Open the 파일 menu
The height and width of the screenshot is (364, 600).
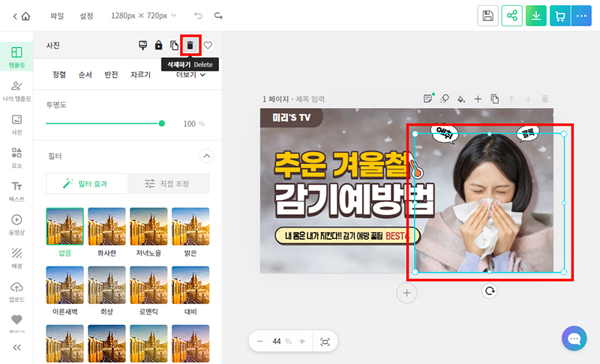(x=57, y=16)
